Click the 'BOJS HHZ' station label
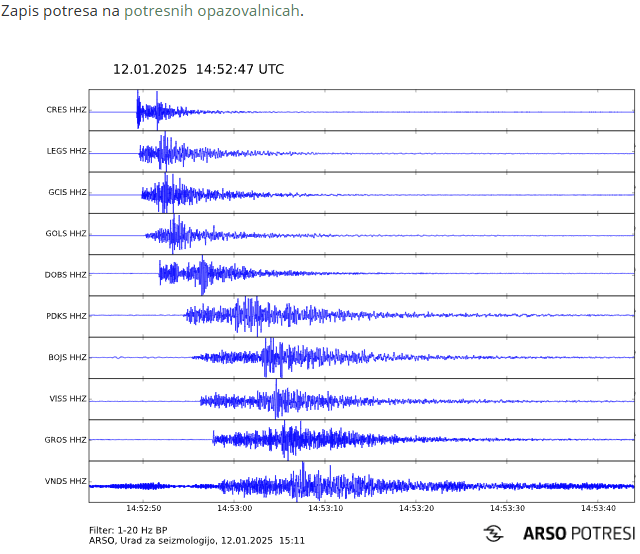Screen dimensions: 640x554 pos(67,357)
